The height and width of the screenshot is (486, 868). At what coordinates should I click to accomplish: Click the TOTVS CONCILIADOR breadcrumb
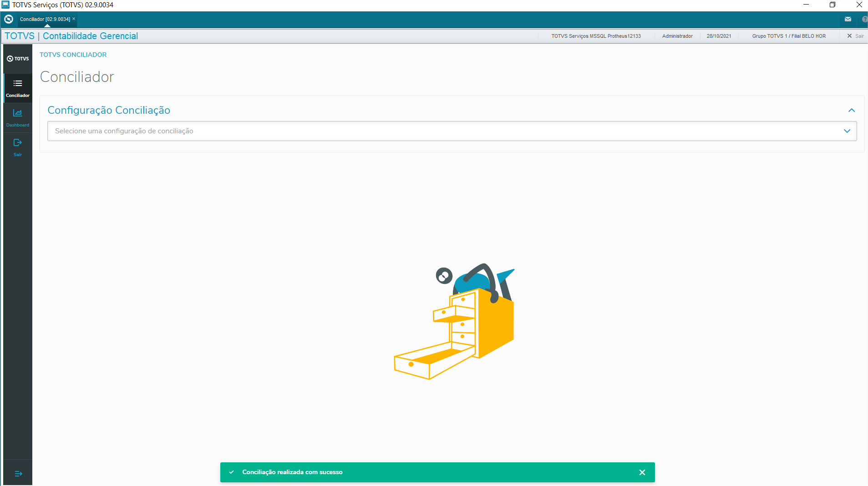(73, 55)
